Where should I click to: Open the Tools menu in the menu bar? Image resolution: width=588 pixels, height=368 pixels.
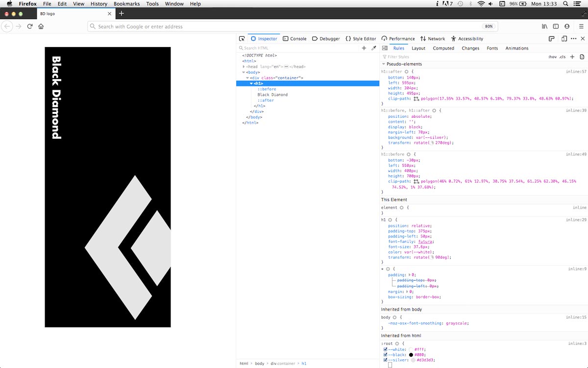[x=152, y=3]
